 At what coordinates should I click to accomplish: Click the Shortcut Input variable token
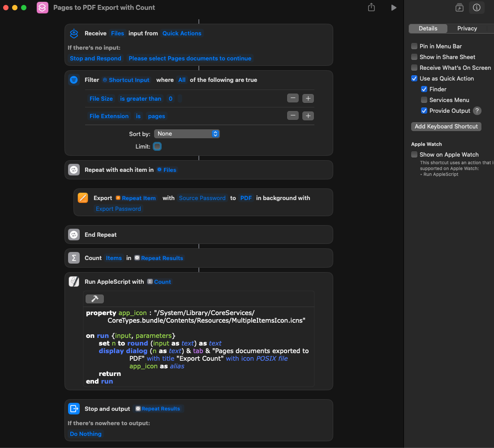tap(126, 80)
